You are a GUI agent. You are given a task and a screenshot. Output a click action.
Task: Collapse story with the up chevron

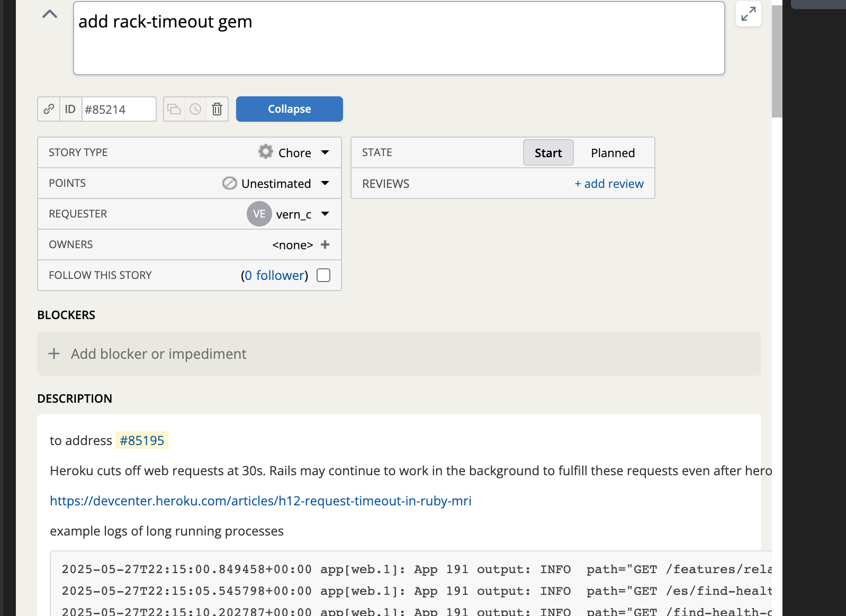(x=50, y=14)
